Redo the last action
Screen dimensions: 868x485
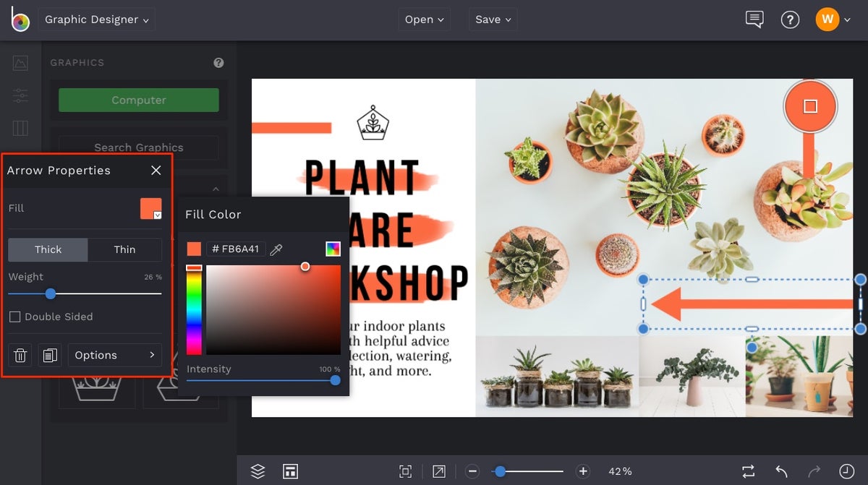(x=815, y=471)
